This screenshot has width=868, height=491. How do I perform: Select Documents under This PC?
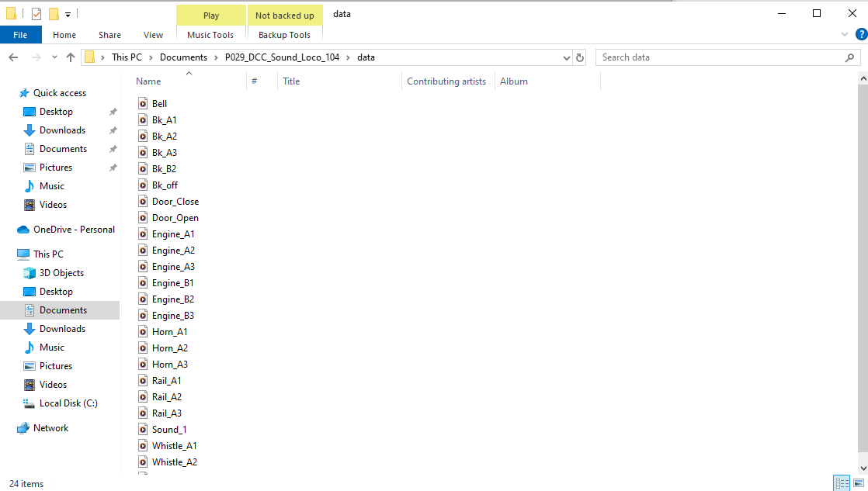pos(60,310)
